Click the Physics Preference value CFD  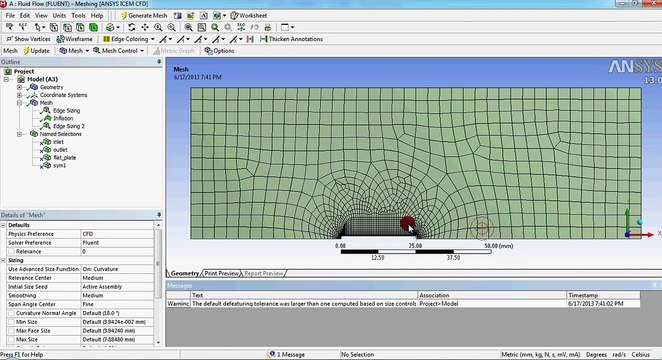[117, 234]
